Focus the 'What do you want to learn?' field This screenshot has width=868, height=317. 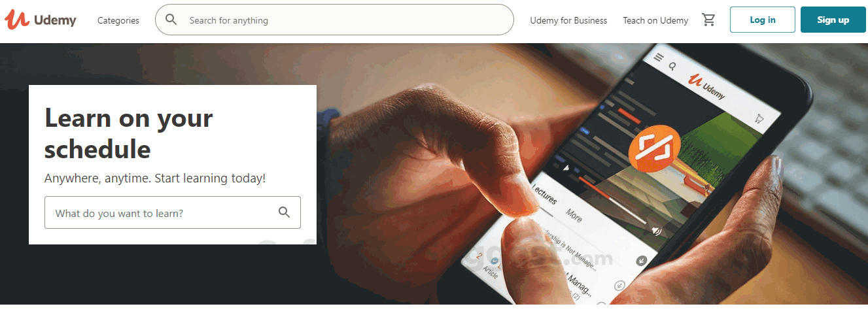coord(173,212)
